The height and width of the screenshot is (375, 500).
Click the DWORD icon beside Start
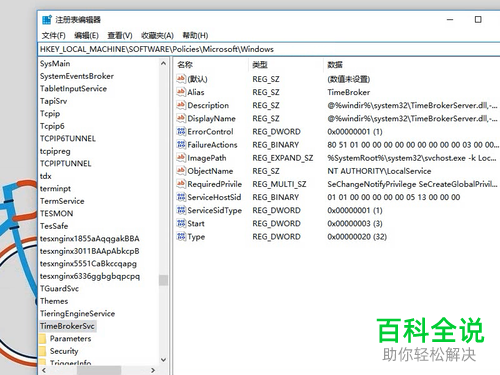[x=181, y=223]
